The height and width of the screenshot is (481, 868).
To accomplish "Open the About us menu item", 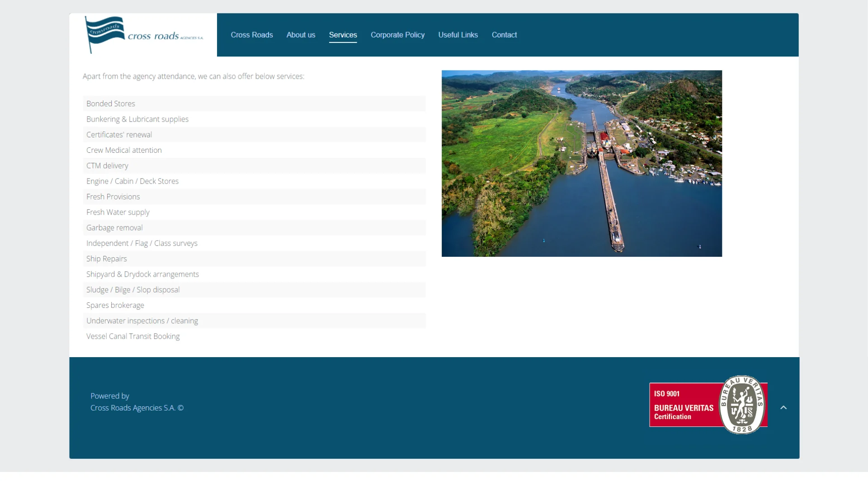I will click(301, 35).
